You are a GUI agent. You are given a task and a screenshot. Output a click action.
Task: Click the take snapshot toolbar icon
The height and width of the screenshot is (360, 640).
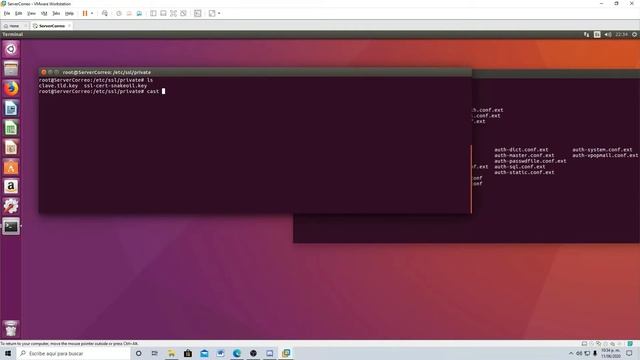click(x=119, y=13)
